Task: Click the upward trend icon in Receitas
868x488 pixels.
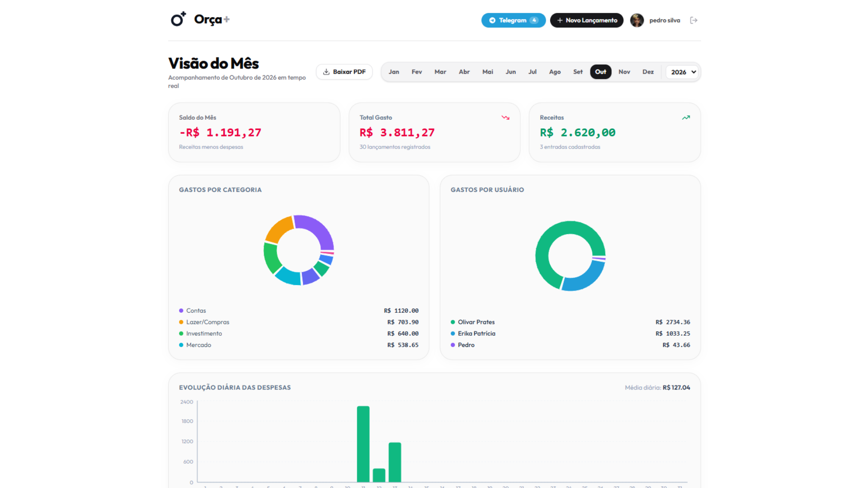Action: (x=686, y=117)
